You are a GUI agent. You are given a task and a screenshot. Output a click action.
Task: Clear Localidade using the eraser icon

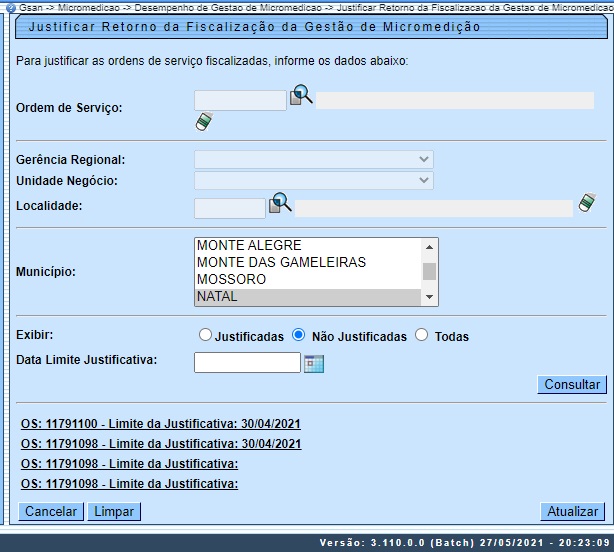[588, 203]
